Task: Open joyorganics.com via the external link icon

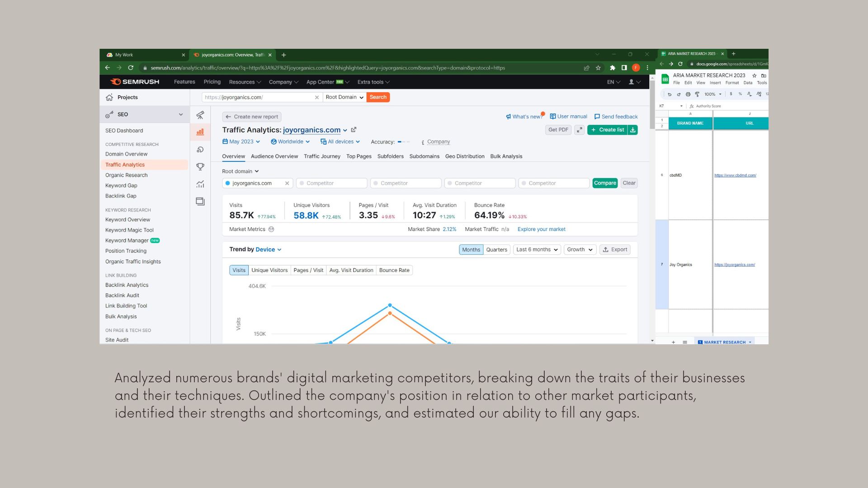Action: pyautogui.click(x=354, y=130)
